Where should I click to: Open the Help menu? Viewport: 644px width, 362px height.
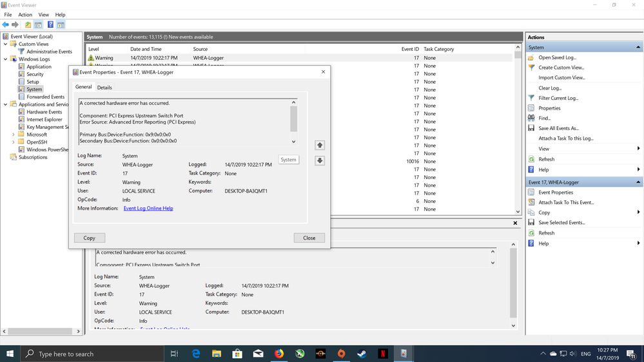tap(60, 14)
